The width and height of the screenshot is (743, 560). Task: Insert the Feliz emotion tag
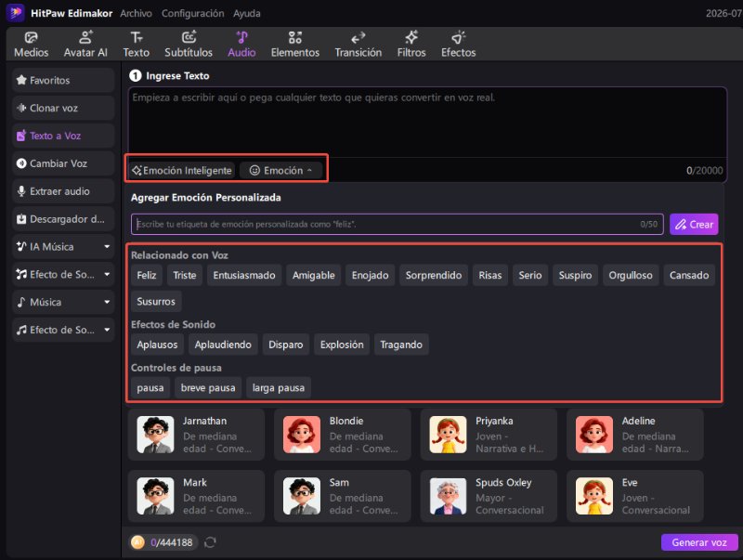click(147, 275)
